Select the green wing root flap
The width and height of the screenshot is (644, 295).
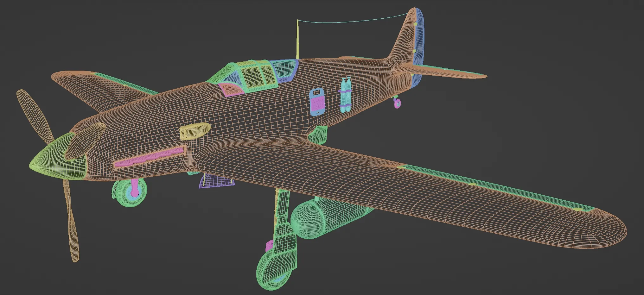(318, 135)
